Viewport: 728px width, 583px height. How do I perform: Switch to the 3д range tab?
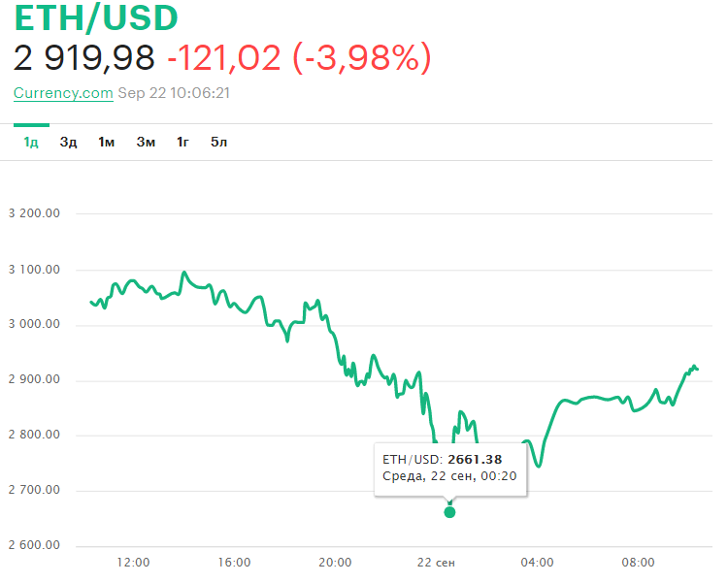[x=68, y=143]
